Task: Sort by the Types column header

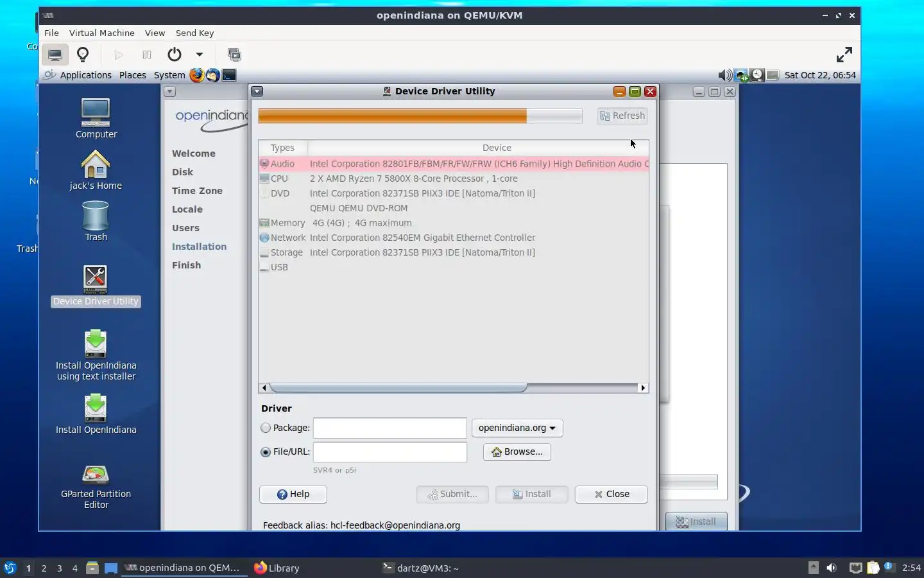Action: [x=282, y=148]
